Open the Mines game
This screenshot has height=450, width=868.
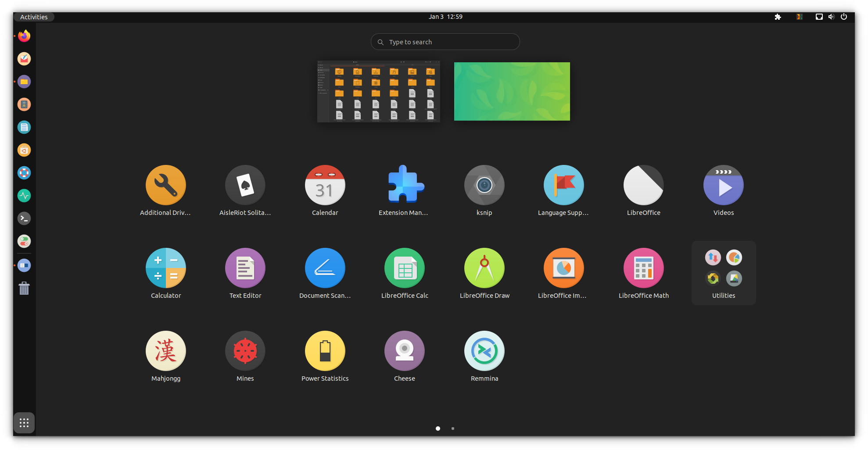point(245,351)
